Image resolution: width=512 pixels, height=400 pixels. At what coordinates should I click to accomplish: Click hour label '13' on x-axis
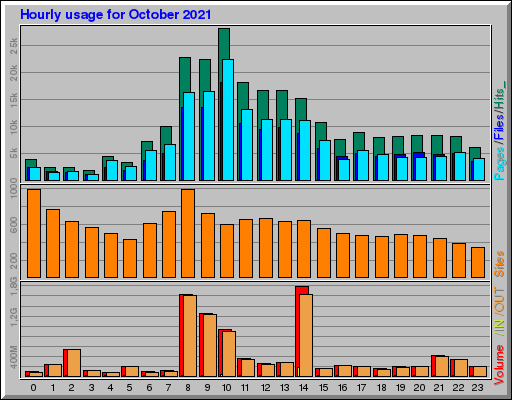pos(285,388)
